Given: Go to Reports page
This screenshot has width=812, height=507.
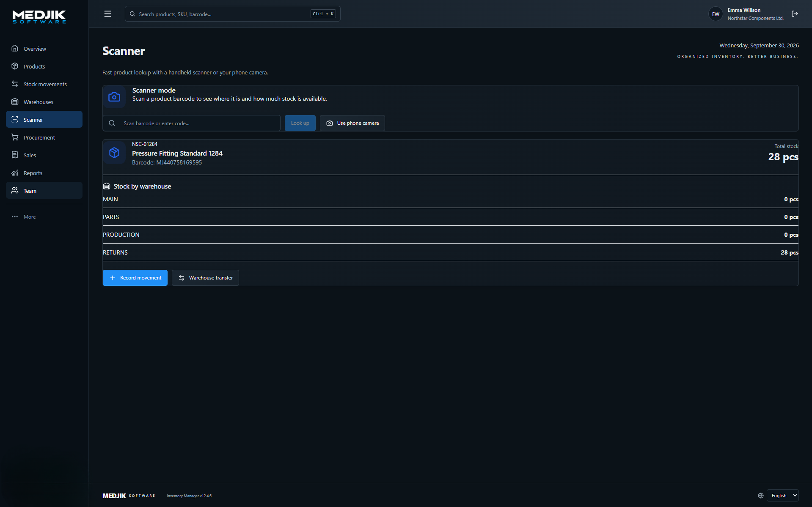Looking at the screenshot, I should click(44, 173).
